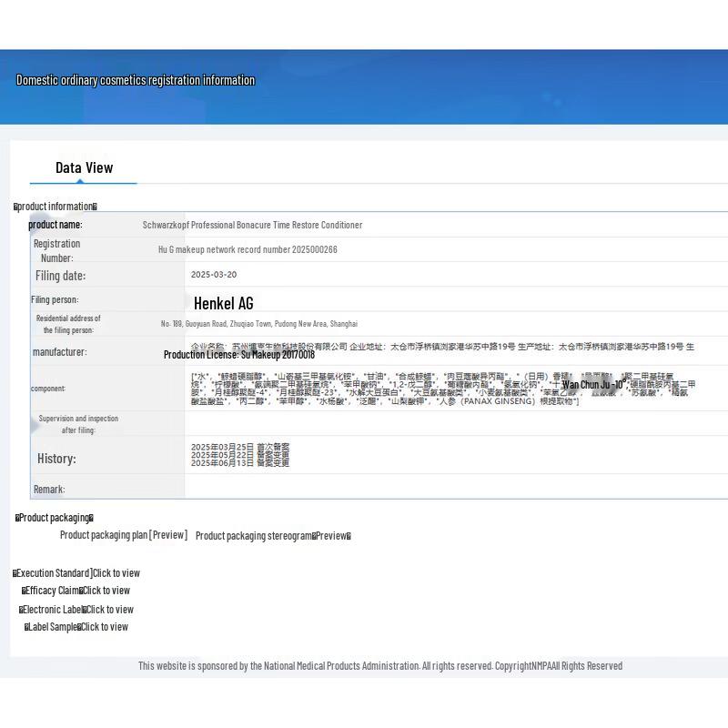Click the 'Residential address of the filing person:' label

coord(68,324)
